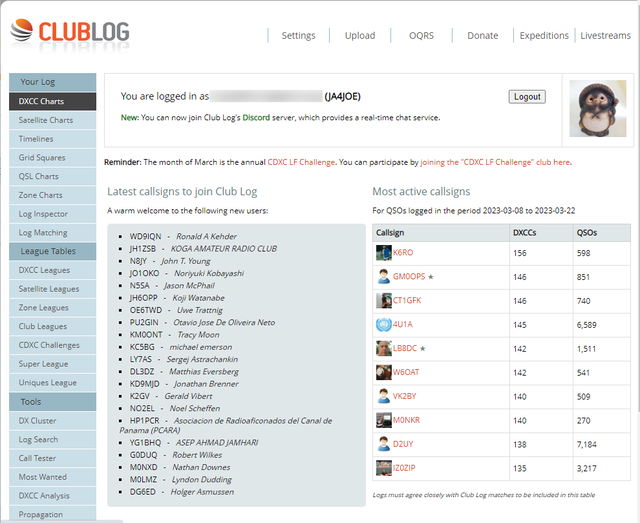Open DX Cluster tool in the sidebar
This screenshot has height=523, width=640.
[x=53, y=421]
